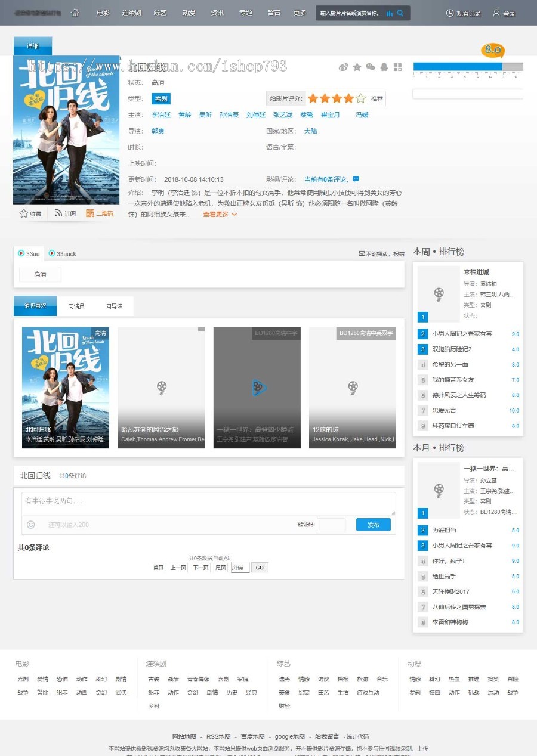Screen dimensions: 537x756
Task: Play the 高清 episode button
Action: point(40,274)
